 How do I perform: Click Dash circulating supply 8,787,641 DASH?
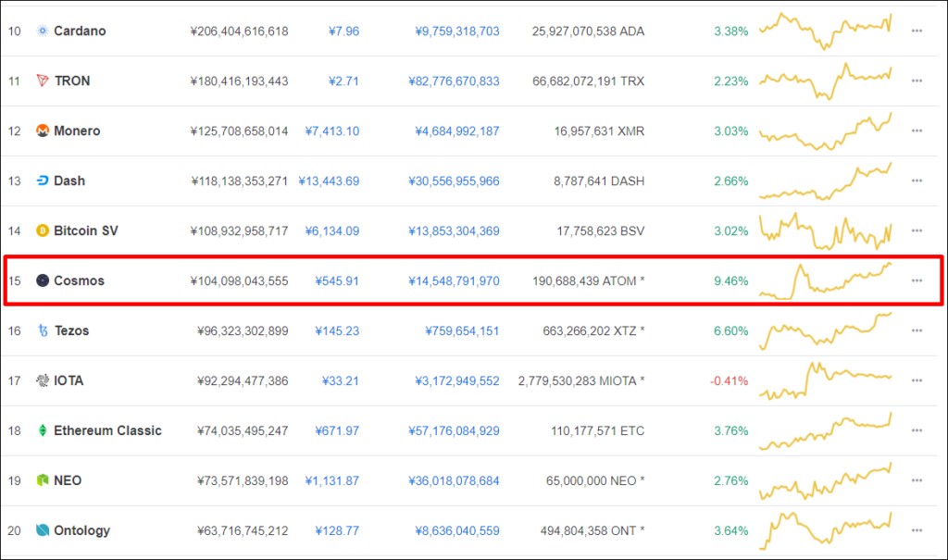[599, 180]
